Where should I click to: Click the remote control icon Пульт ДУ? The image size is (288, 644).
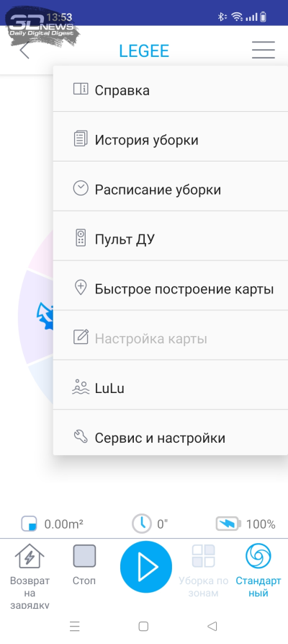point(81,239)
